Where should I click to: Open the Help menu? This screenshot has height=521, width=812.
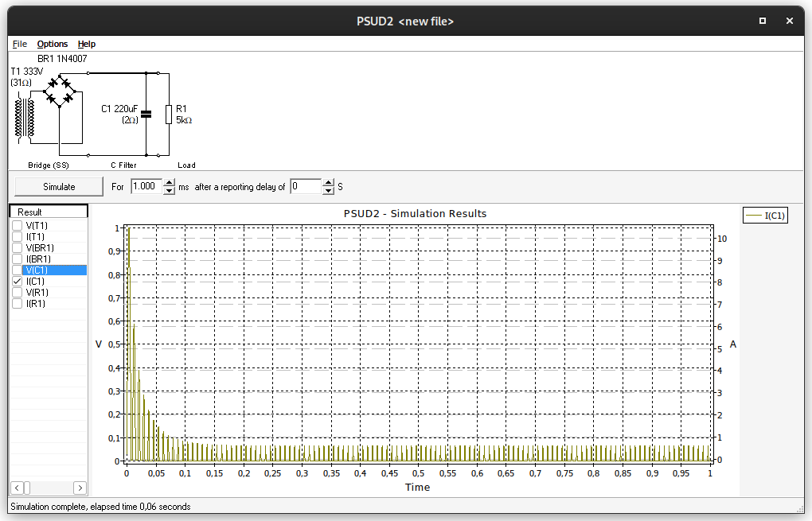(x=87, y=44)
